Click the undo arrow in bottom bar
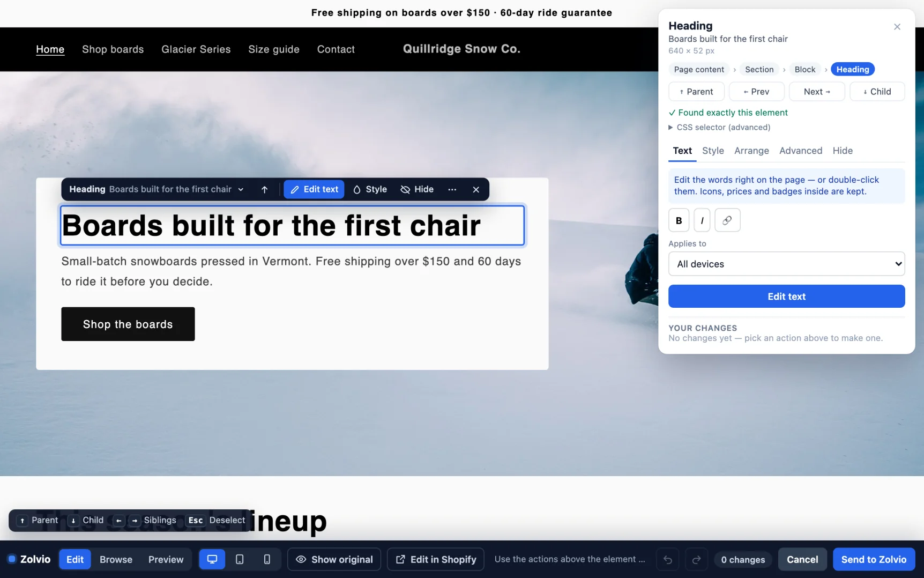 tap(668, 560)
